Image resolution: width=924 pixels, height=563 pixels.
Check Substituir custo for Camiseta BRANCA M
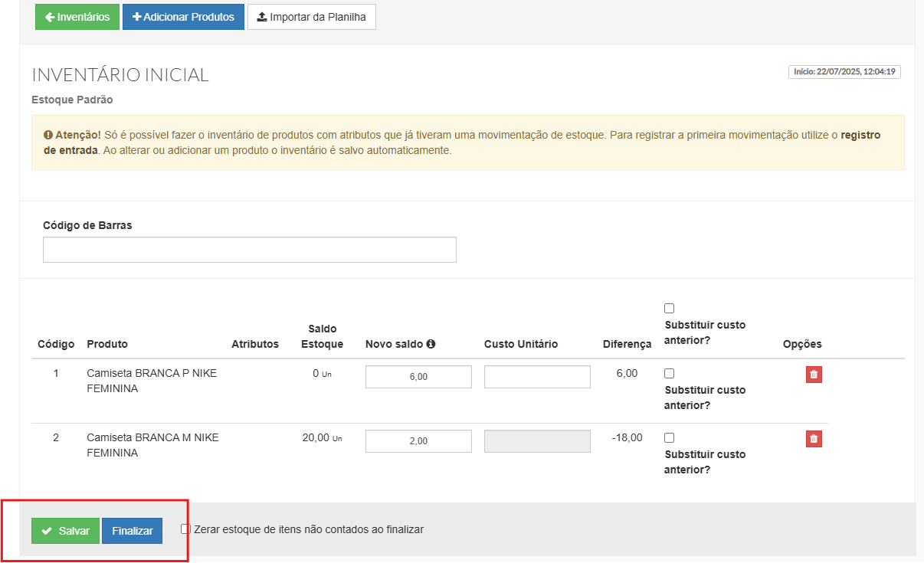(669, 437)
